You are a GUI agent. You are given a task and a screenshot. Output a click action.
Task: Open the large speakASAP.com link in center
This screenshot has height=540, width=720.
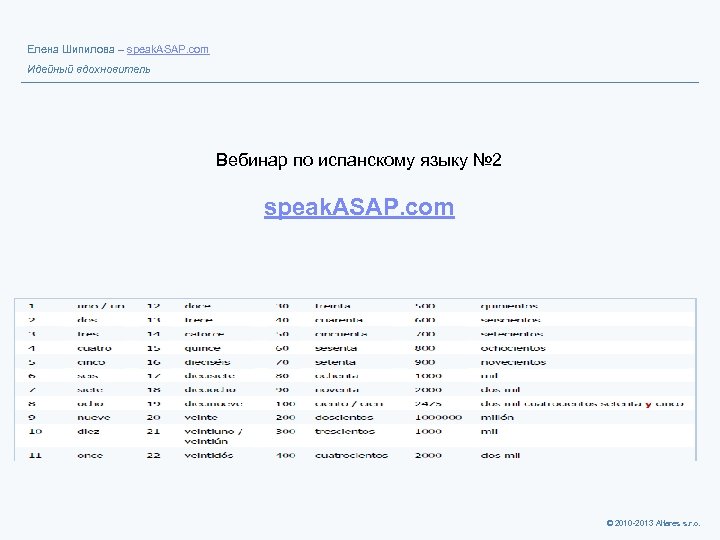click(x=359, y=207)
